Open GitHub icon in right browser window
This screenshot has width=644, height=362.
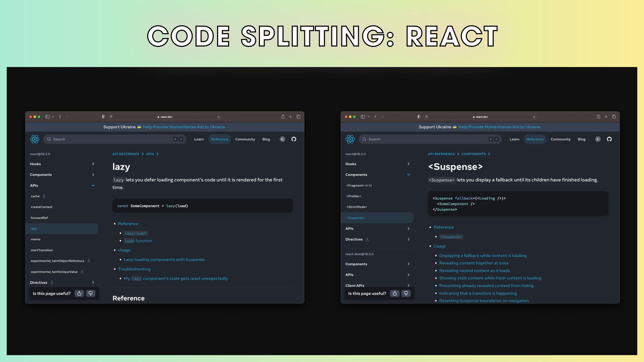pyautogui.click(x=609, y=139)
